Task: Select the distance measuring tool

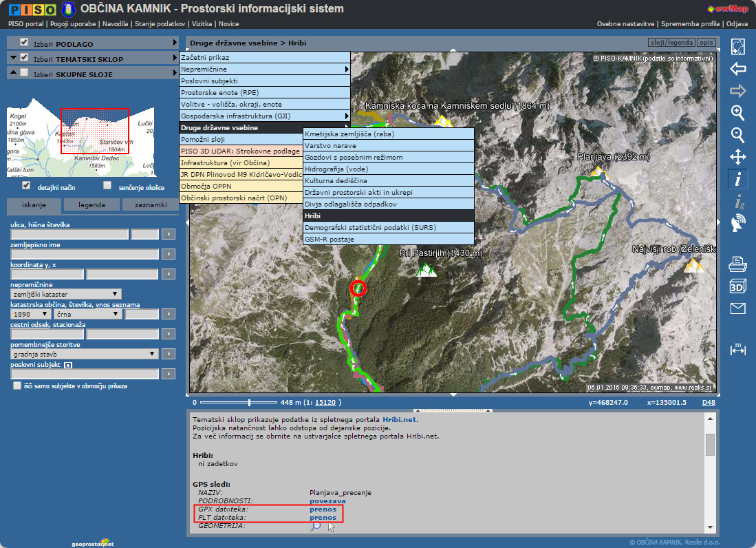Action: coord(737,350)
